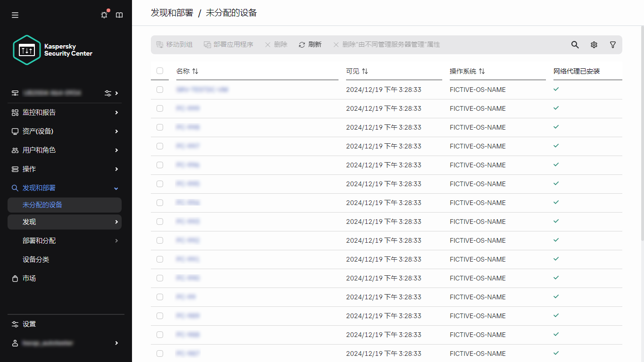Click the refresh icon to reload device list
The image size is (644, 362).
[x=310, y=44]
